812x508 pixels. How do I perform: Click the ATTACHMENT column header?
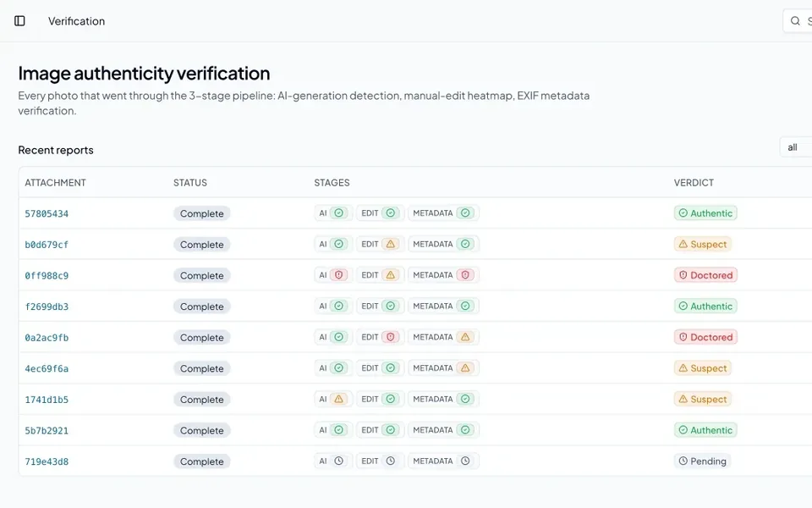(56, 183)
